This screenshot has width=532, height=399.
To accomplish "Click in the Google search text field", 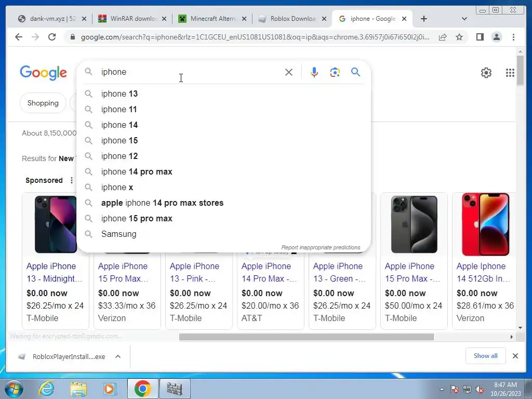I will click(x=190, y=72).
